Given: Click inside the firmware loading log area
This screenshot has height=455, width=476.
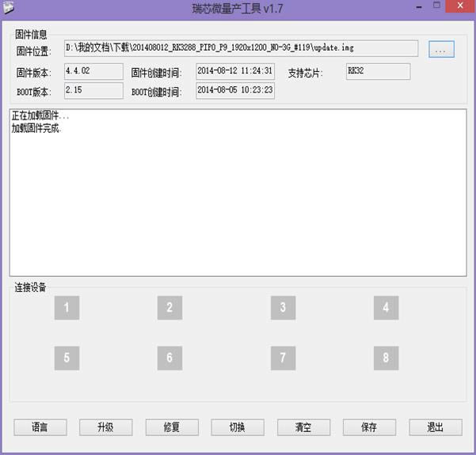Looking at the screenshot, I should pos(238,198).
